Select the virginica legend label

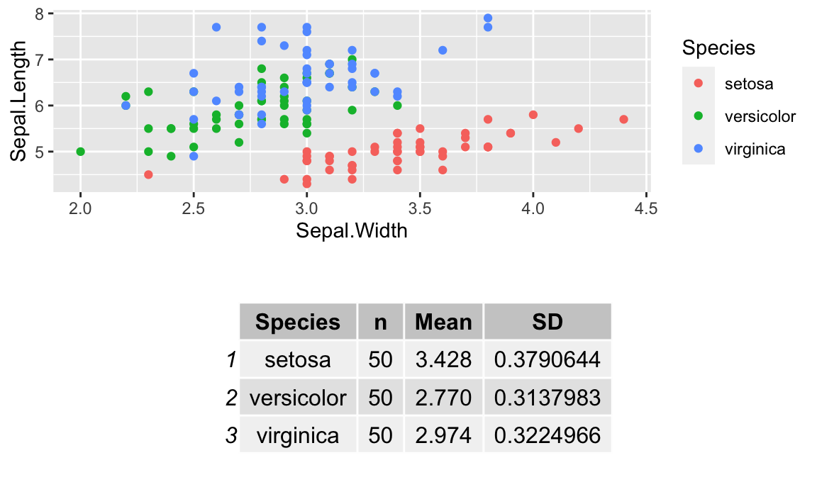(755, 149)
